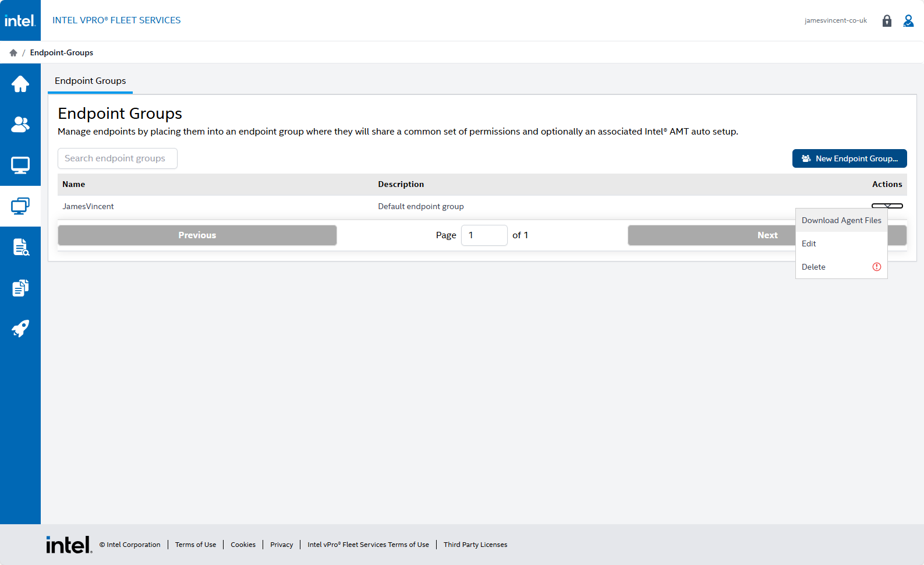Image resolution: width=924 pixels, height=565 pixels.
Task: Open the user account profile icon
Action: click(x=908, y=21)
